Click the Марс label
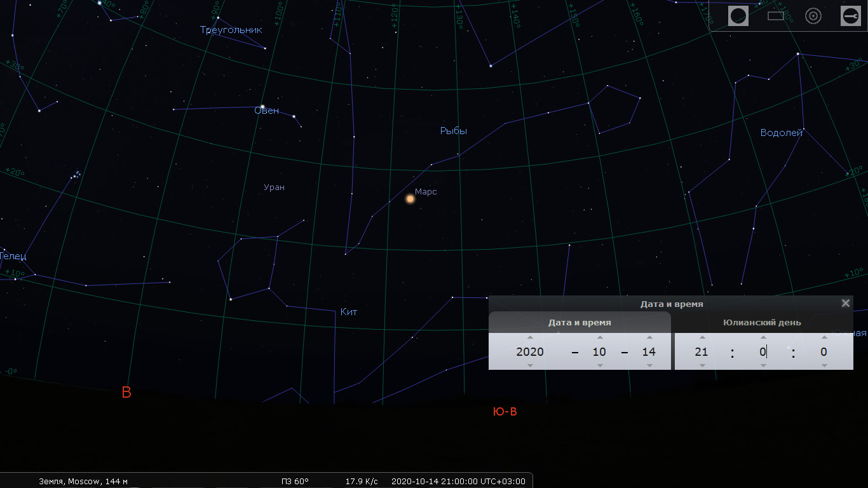868x488 pixels. [426, 191]
